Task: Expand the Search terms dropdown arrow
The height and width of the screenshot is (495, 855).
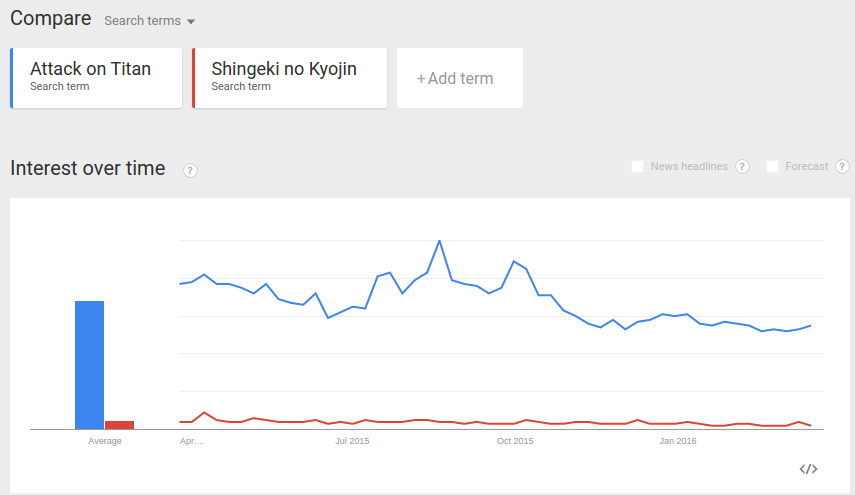Action: [191, 22]
